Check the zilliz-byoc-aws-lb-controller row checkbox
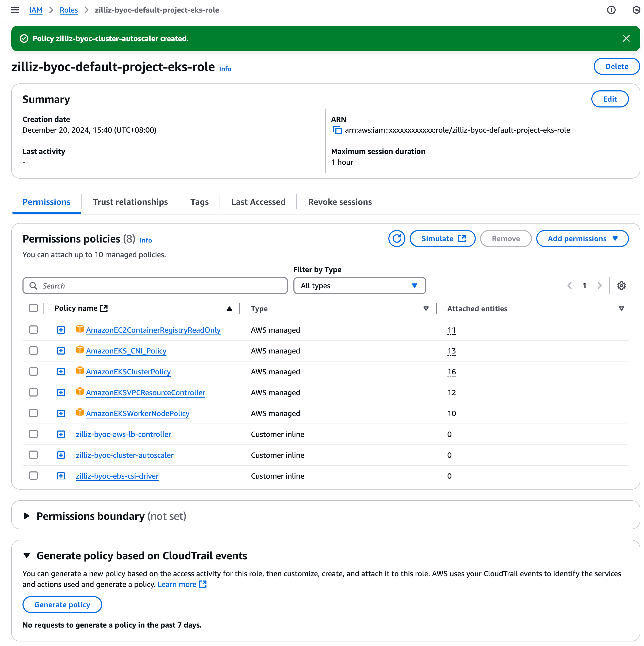The width and height of the screenshot is (644, 646). [x=33, y=434]
